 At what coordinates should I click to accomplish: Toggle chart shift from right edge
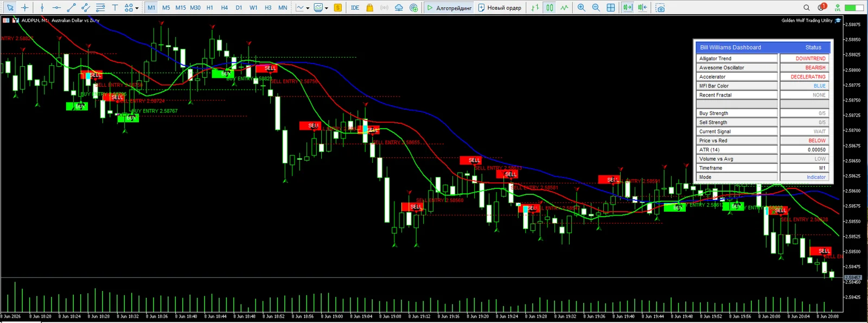(642, 8)
